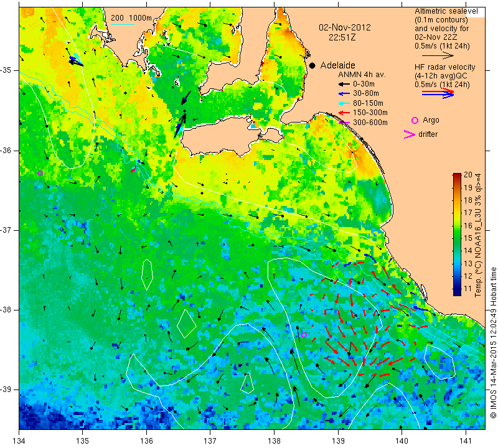The height and width of the screenshot is (448, 498).
Task: Click the 'Altimetric sealevel' legend text
Action: click(x=446, y=11)
